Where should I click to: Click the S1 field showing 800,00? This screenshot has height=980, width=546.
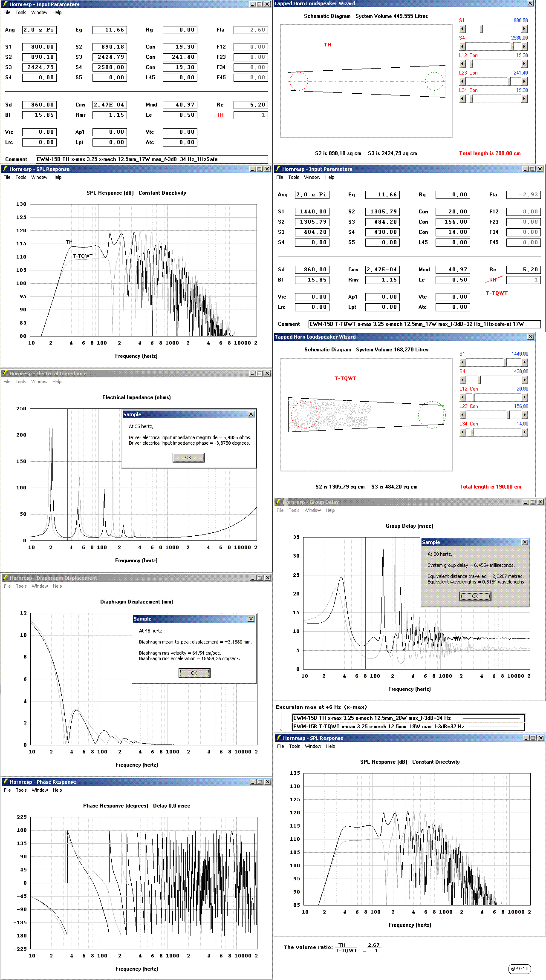(x=39, y=47)
